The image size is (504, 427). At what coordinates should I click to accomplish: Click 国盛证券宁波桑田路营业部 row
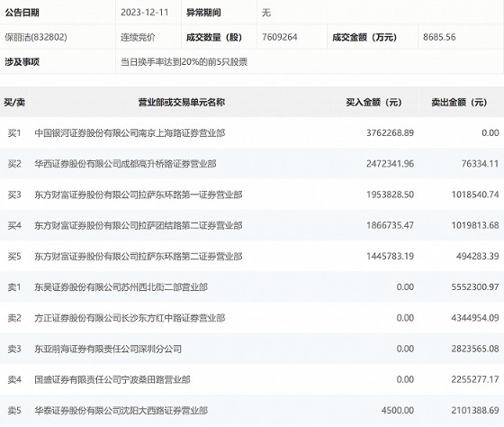[252, 379]
